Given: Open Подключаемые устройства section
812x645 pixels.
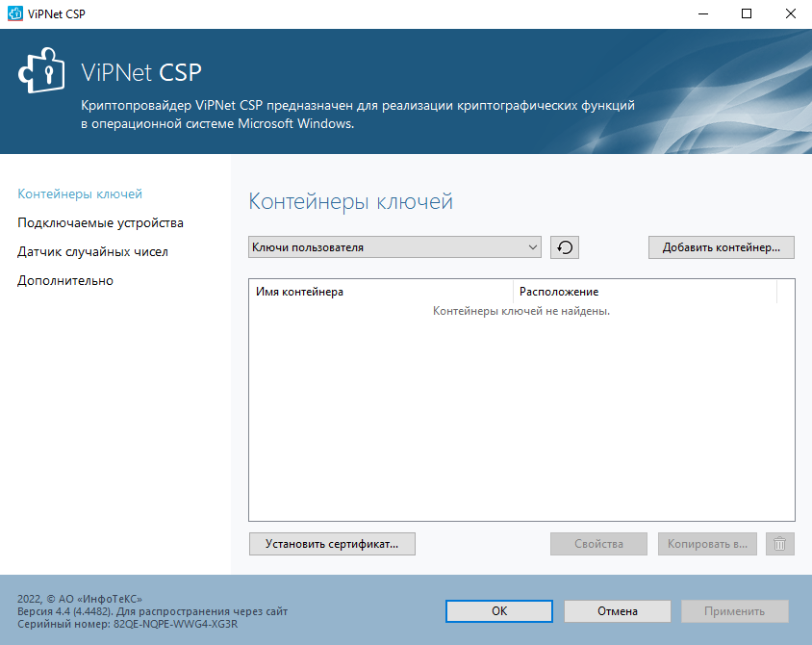Looking at the screenshot, I should [x=100, y=222].
